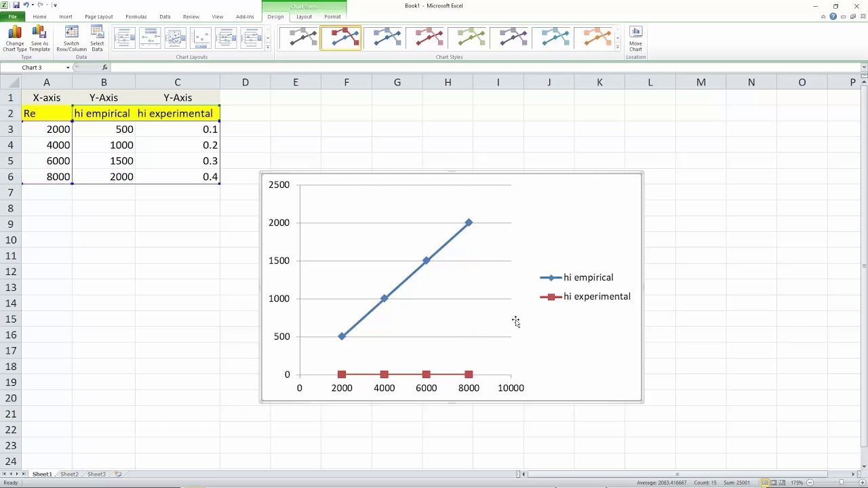Image resolution: width=868 pixels, height=488 pixels.
Task: Select the Sheet3 worksheet tab
Action: coord(96,474)
